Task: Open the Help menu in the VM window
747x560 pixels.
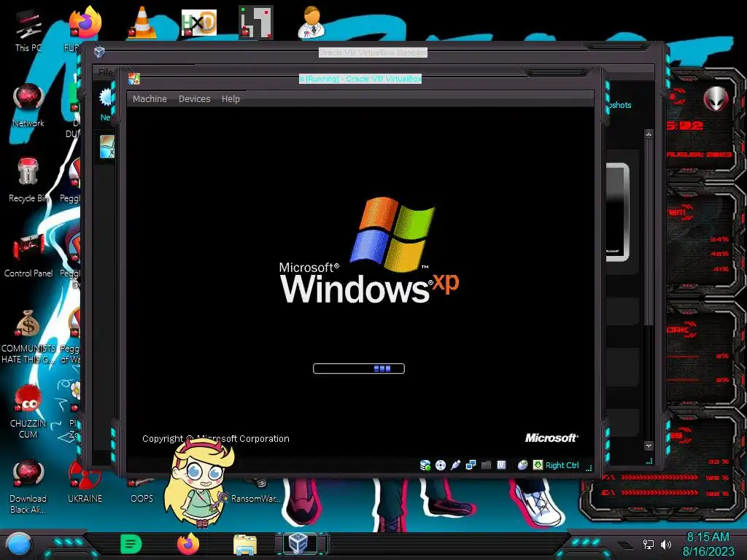Action: click(231, 99)
